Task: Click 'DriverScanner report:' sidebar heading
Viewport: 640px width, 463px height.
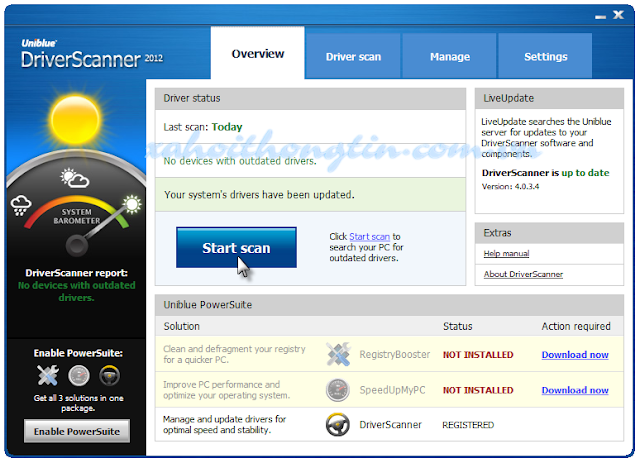Action: [76, 273]
